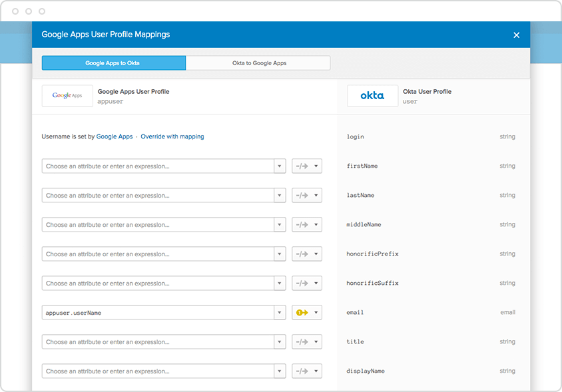Click the honorificPrefix mapping arrow icon
The height and width of the screenshot is (392, 562).
coord(302,254)
